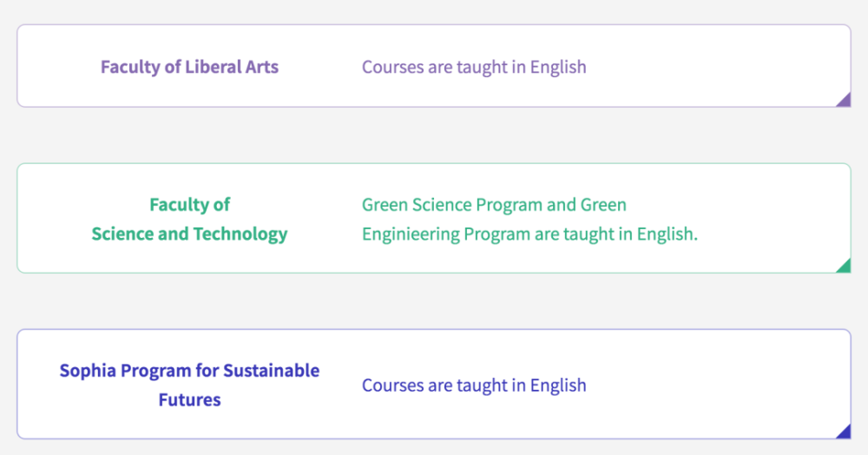Open the 'Sophia Program for Sustainable' title line
Screen dimensions: 868x455
(189, 370)
